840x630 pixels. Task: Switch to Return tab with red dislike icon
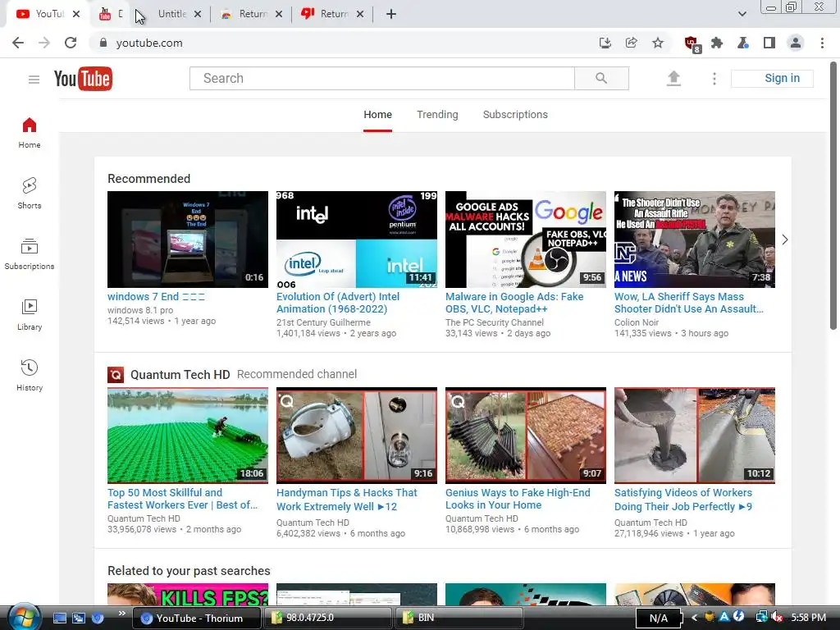coord(333,14)
